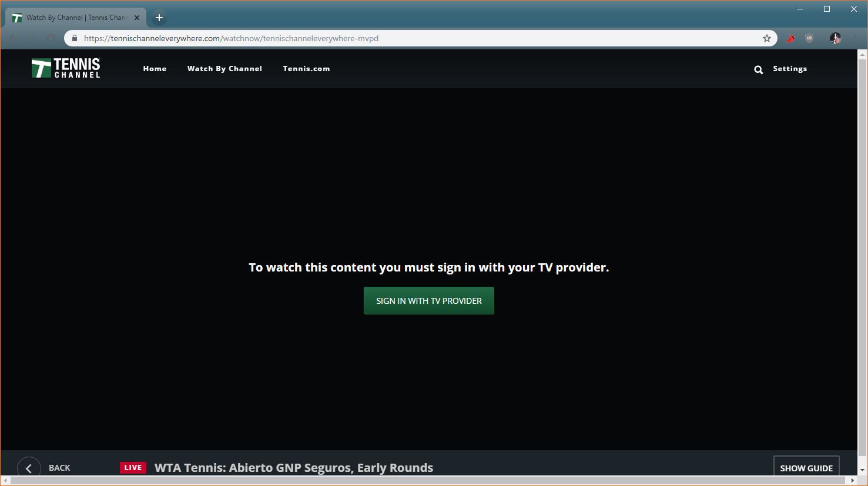Click the red extension icon in toolbar
Viewport: 868px width, 486px height.
[x=790, y=38]
